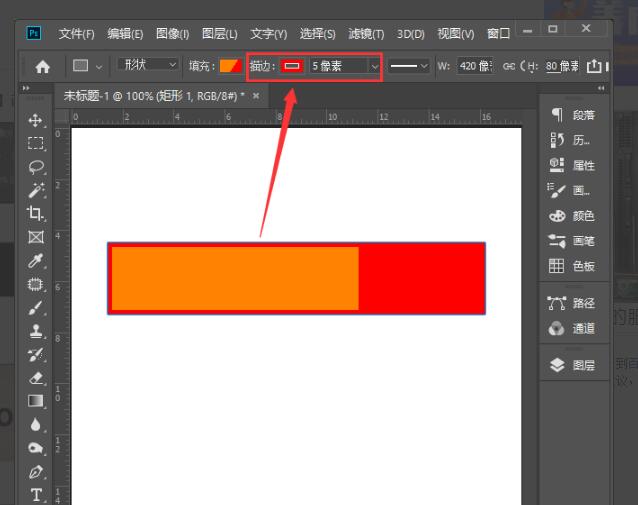The image size is (638, 505).
Task: Select the Lasso tool
Action: pos(36,167)
